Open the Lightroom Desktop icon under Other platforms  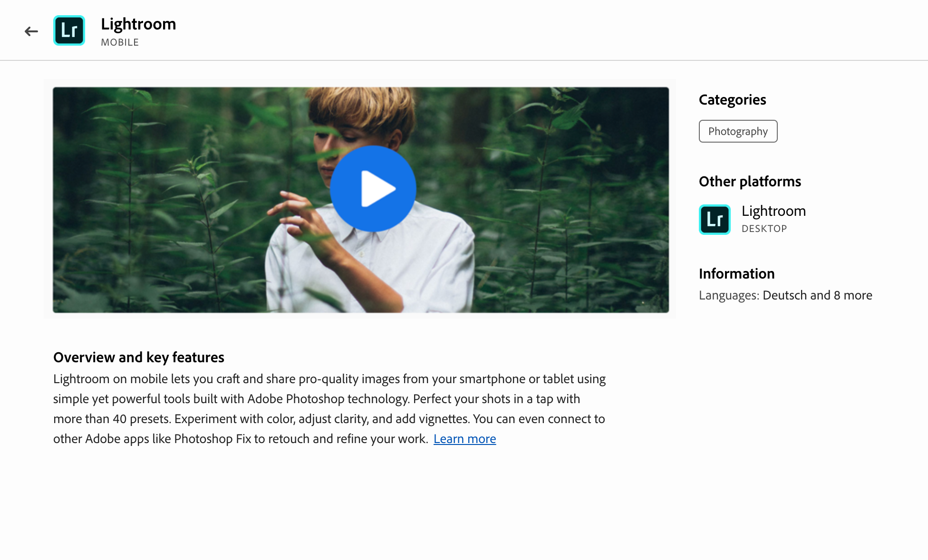point(714,219)
